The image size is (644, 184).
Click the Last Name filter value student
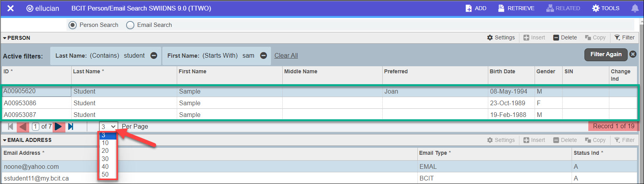click(x=134, y=56)
